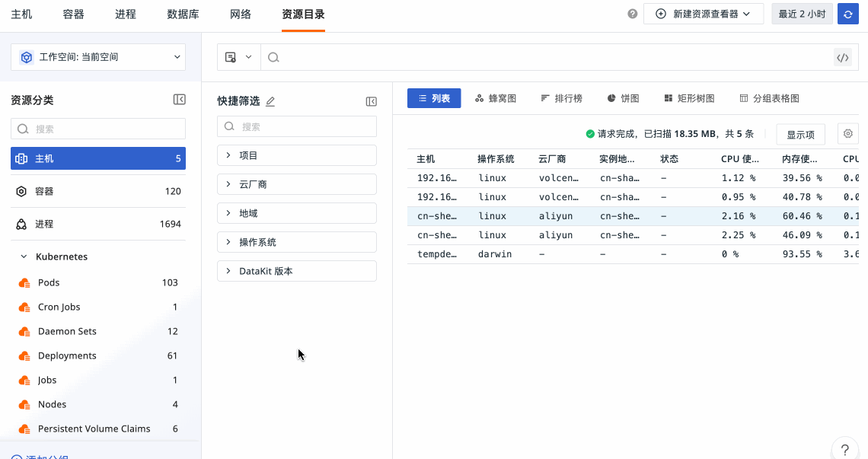This screenshot has height=459, width=868.
Task: Click the edit pencil next to 快捷筛选
Action: click(270, 101)
